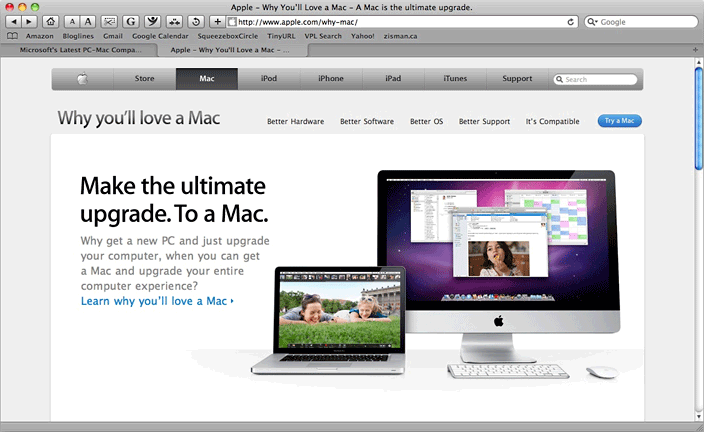Click the green zoom window button
The image size is (704, 432).
35,7
